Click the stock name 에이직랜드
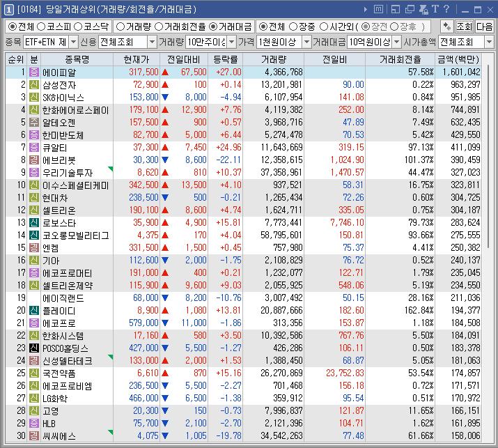 coord(63,298)
